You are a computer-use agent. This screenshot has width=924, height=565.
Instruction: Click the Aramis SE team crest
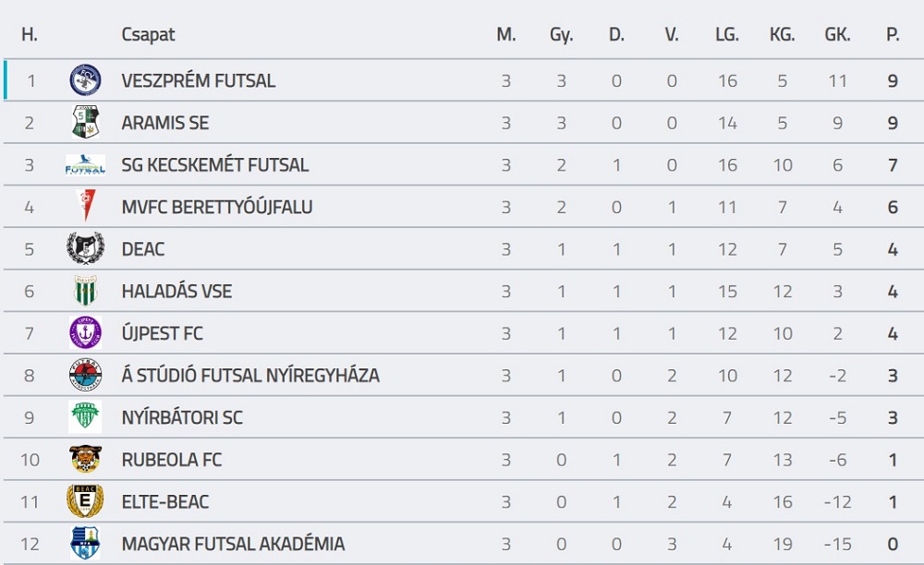86,123
